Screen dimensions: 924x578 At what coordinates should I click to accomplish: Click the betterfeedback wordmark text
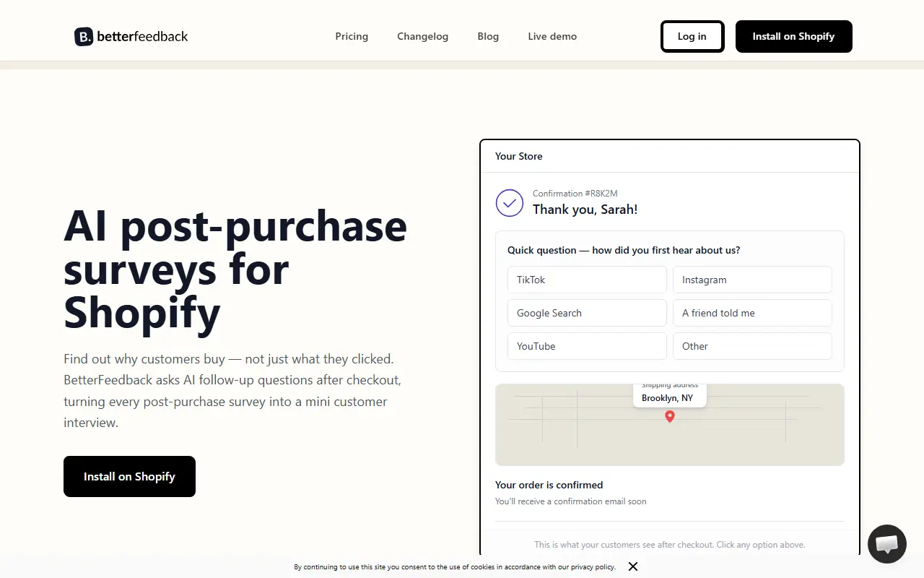(142, 36)
